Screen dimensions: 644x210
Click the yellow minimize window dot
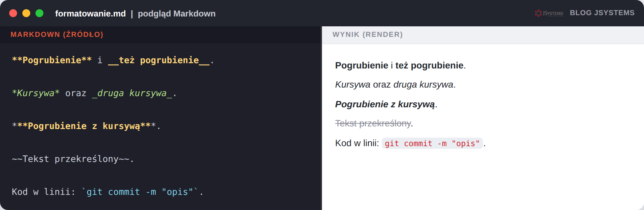tap(26, 13)
